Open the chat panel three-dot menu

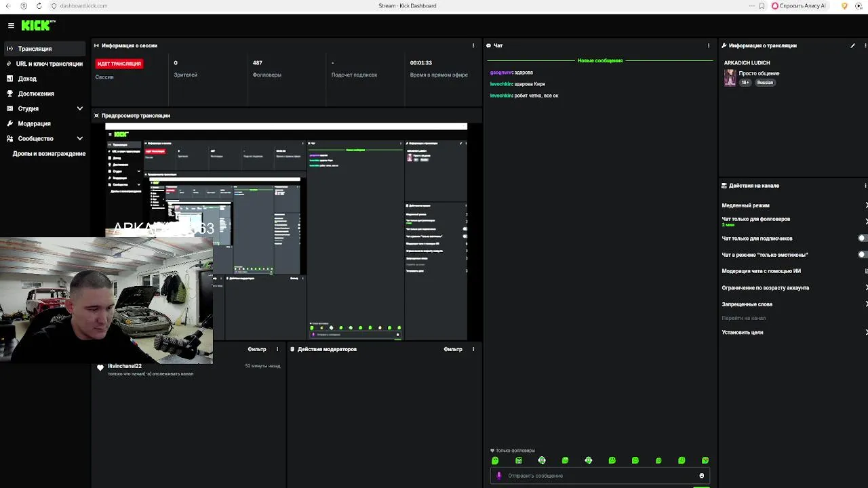coord(709,45)
